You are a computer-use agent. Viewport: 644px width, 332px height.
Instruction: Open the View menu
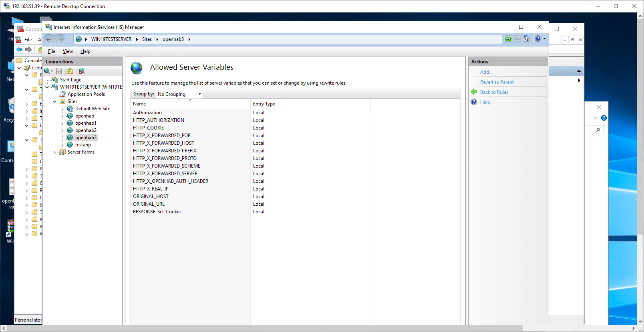[x=68, y=51]
